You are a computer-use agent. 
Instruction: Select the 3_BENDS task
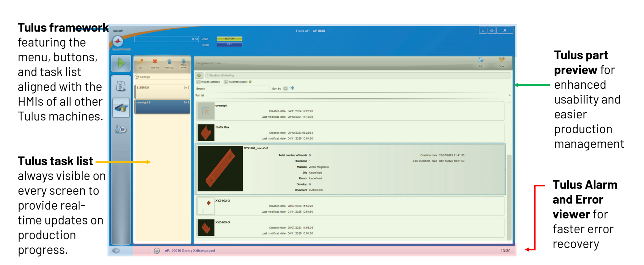[x=162, y=91]
